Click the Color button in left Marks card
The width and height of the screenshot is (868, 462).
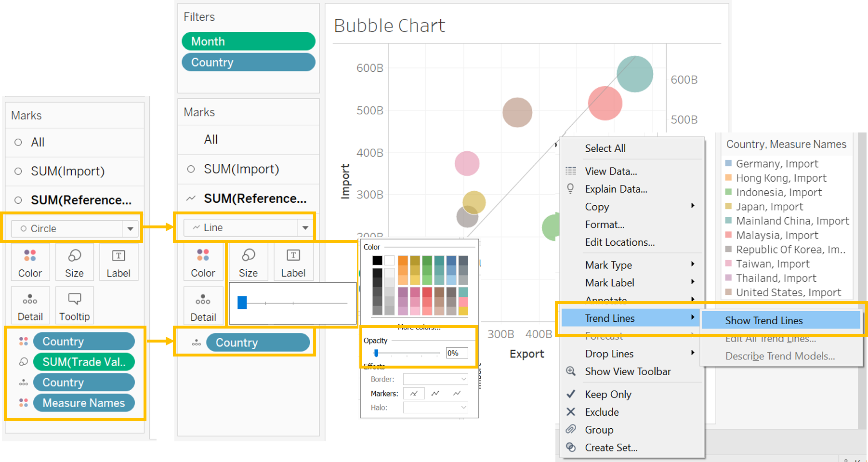click(x=30, y=263)
